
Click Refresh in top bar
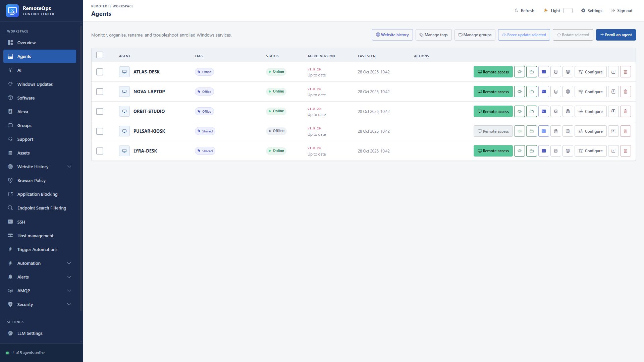coord(525,11)
